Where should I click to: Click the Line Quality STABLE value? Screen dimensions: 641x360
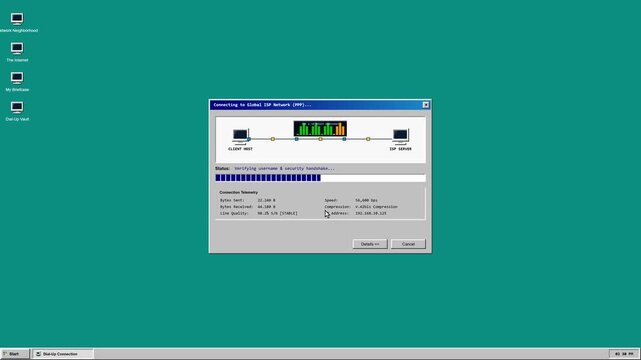(278, 213)
